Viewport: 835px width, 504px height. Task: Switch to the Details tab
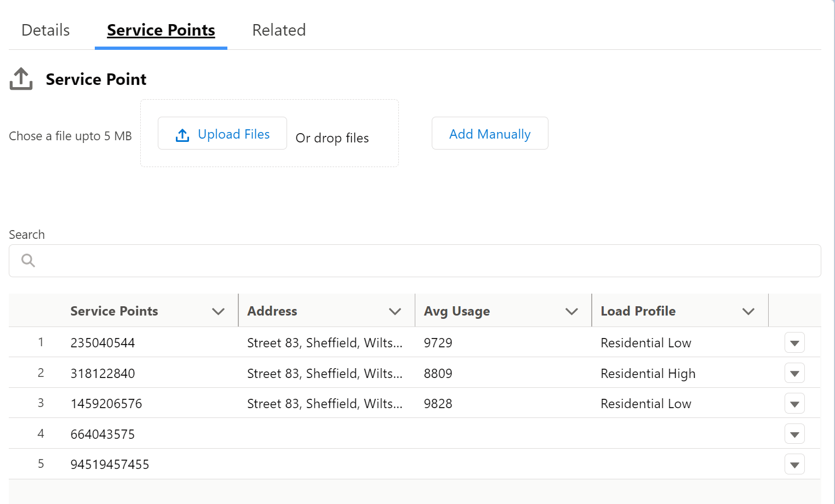tap(45, 30)
